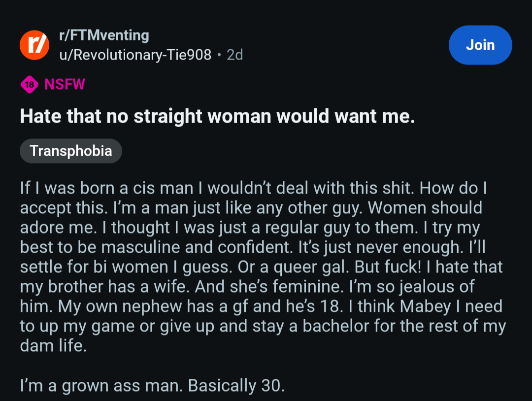Click the dot separator before the timestamp
Viewport: 532px width, 401px height.
[219, 55]
